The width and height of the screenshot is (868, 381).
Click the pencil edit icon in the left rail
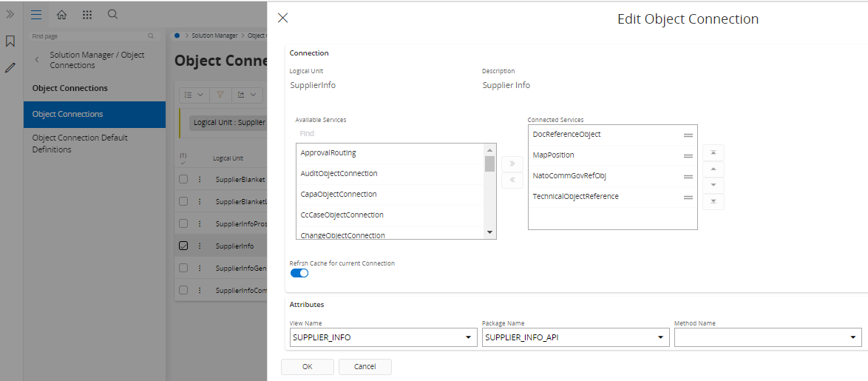coord(10,67)
